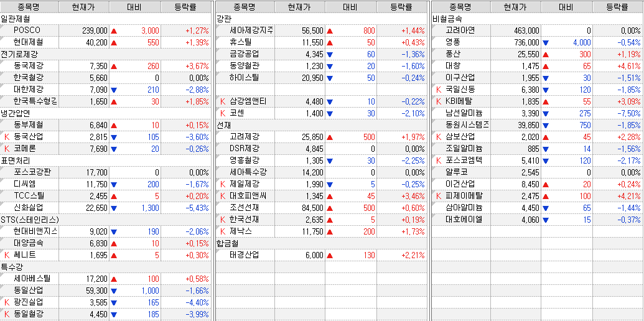Select TCC스틸 in the list

(29, 196)
